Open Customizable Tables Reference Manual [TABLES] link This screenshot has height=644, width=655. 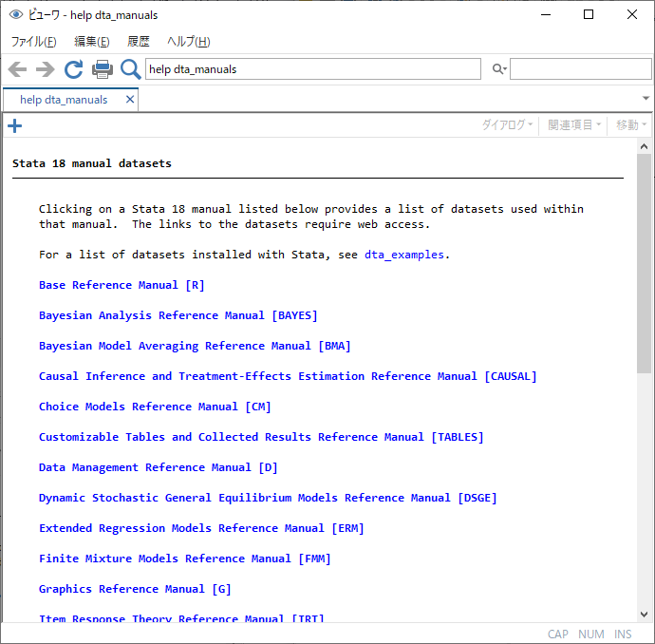[x=261, y=437]
